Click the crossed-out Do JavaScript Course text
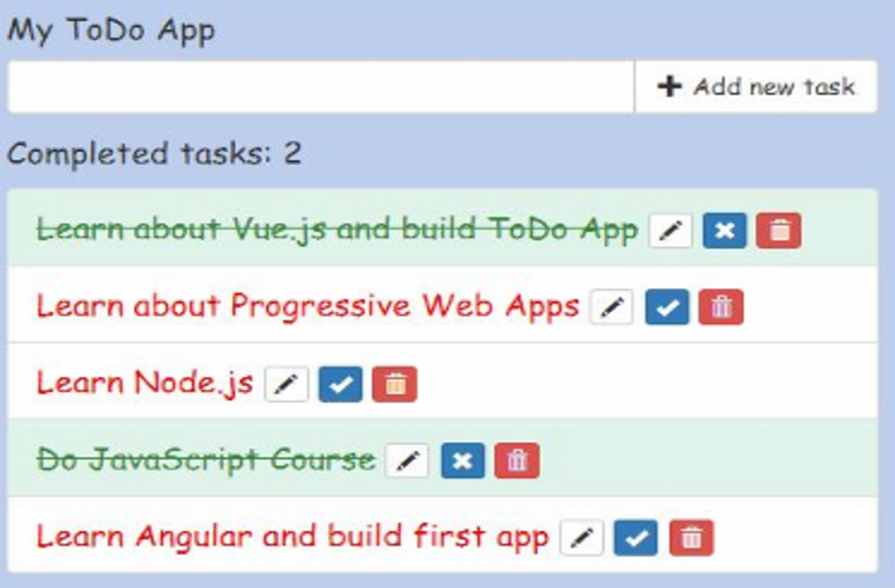895x588 pixels. click(206, 460)
